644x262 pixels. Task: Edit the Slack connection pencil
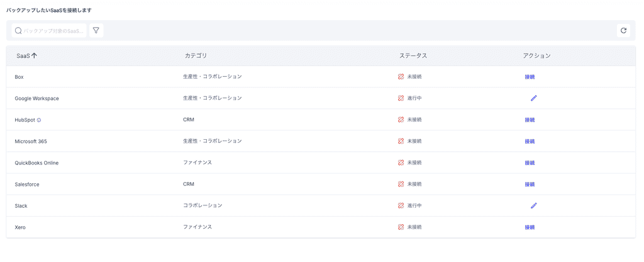533,205
